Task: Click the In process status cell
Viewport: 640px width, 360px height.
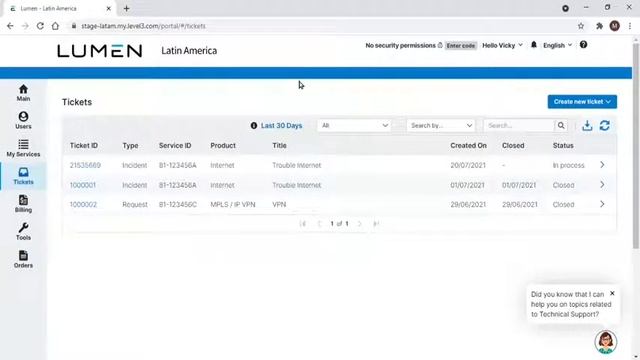Action: tap(569, 165)
